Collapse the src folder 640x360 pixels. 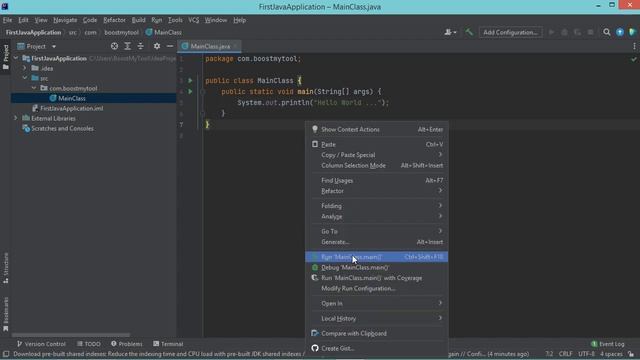point(25,78)
